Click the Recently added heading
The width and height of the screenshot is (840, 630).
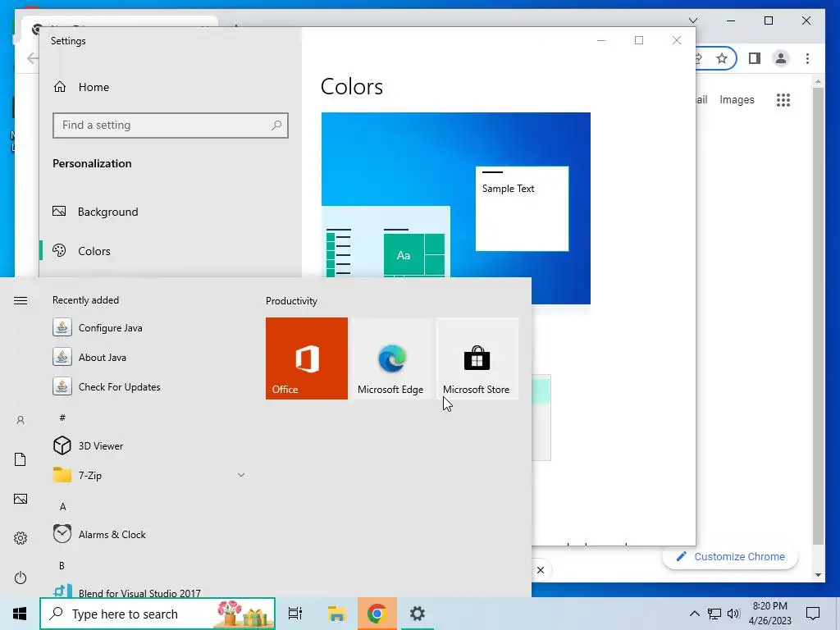[85, 300]
